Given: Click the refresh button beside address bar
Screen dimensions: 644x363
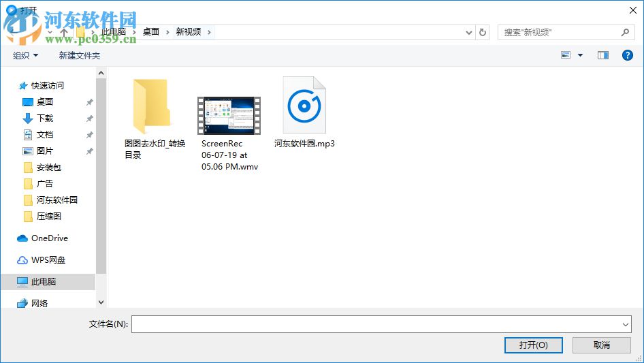Looking at the screenshot, I should (483, 32).
